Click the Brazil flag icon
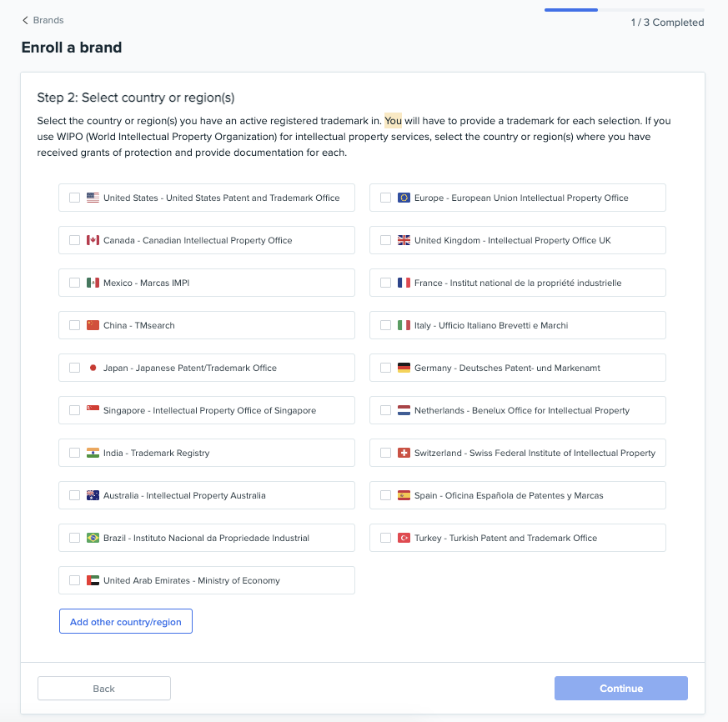This screenshot has height=722, width=728. (93, 538)
